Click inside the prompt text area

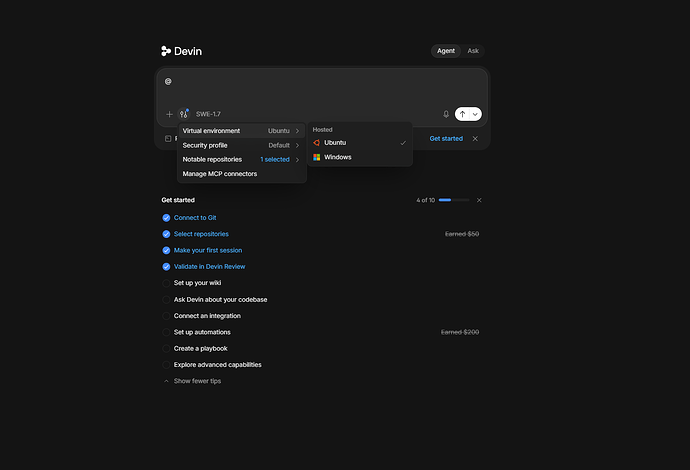tap(323, 88)
